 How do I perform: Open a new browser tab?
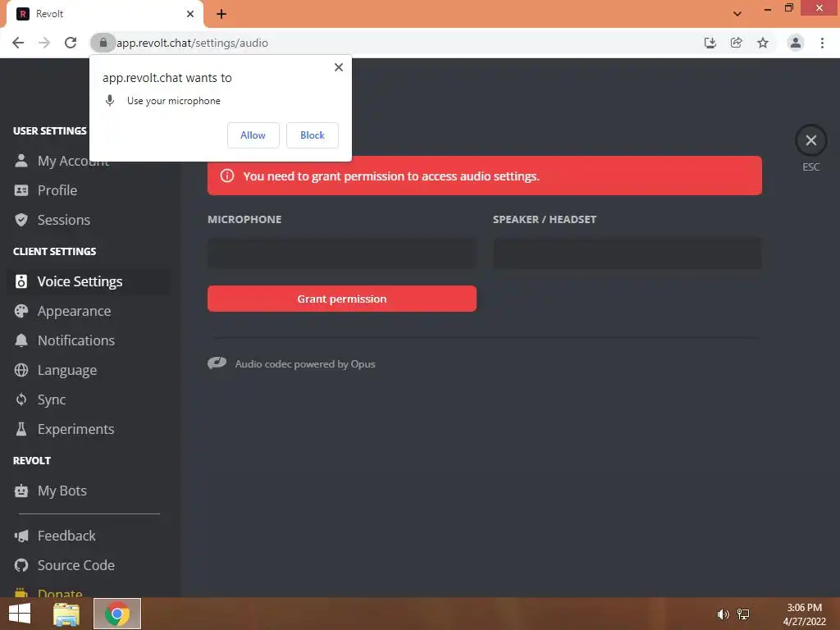[x=221, y=14]
